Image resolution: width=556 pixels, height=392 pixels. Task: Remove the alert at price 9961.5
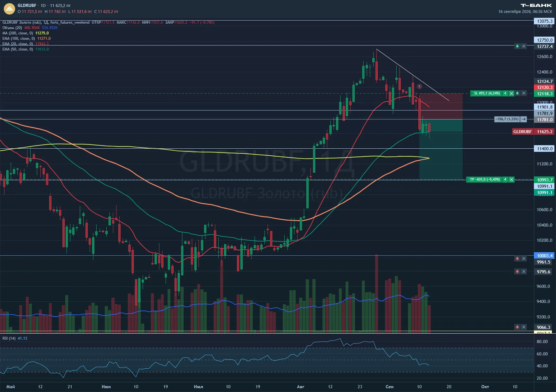(x=524, y=259)
